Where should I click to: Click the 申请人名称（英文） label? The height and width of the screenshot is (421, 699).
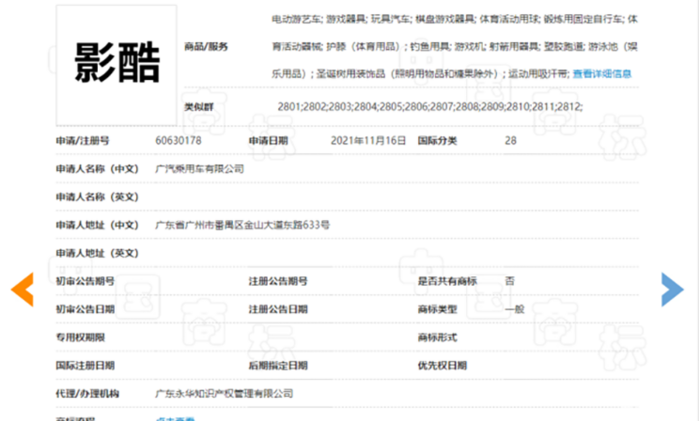click(x=97, y=197)
